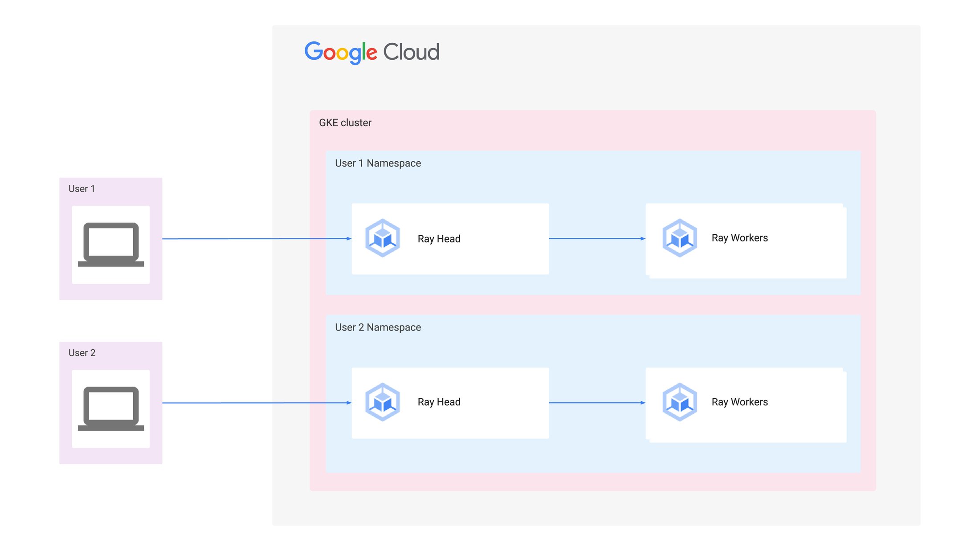
Task: Select the "Ray Head" label in User 2 Namespace
Action: (439, 402)
